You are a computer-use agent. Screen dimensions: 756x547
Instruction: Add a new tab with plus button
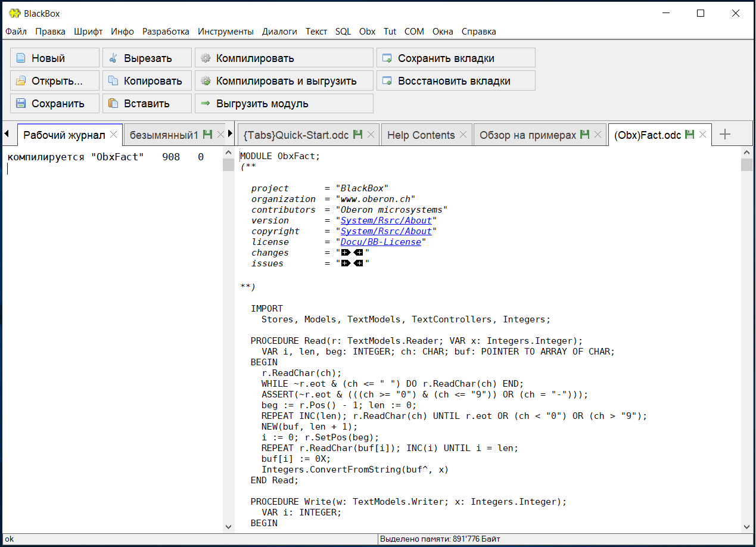725,135
